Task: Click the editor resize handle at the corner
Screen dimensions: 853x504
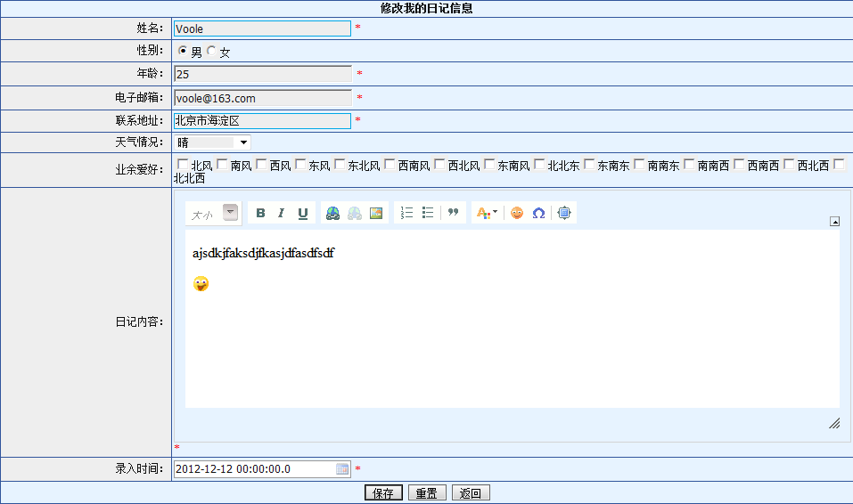Action: point(834,423)
